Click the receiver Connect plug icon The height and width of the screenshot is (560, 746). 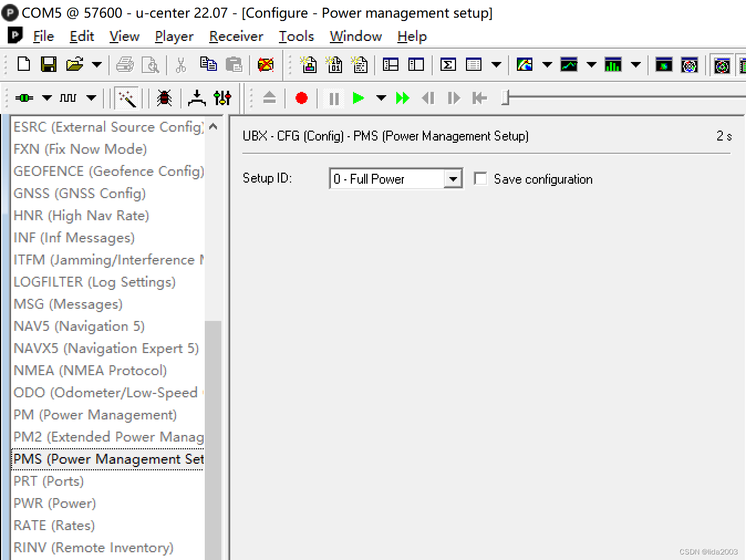click(x=24, y=98)
